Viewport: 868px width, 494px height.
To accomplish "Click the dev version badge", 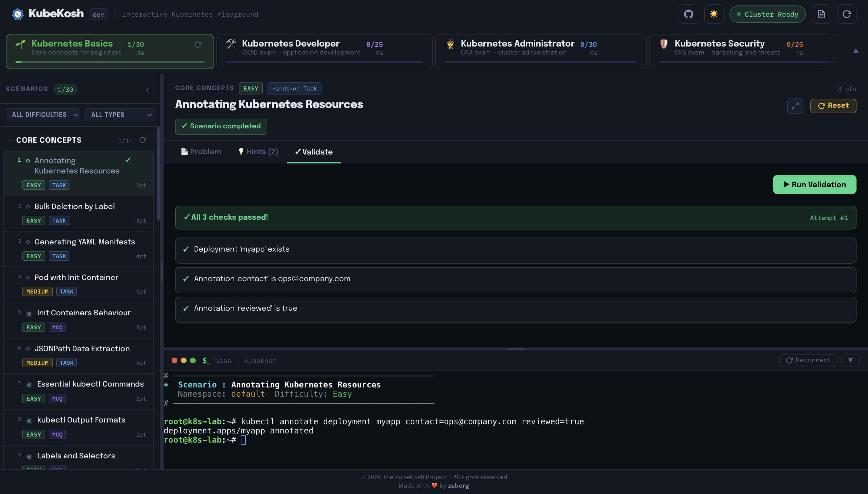I will 98,14.
